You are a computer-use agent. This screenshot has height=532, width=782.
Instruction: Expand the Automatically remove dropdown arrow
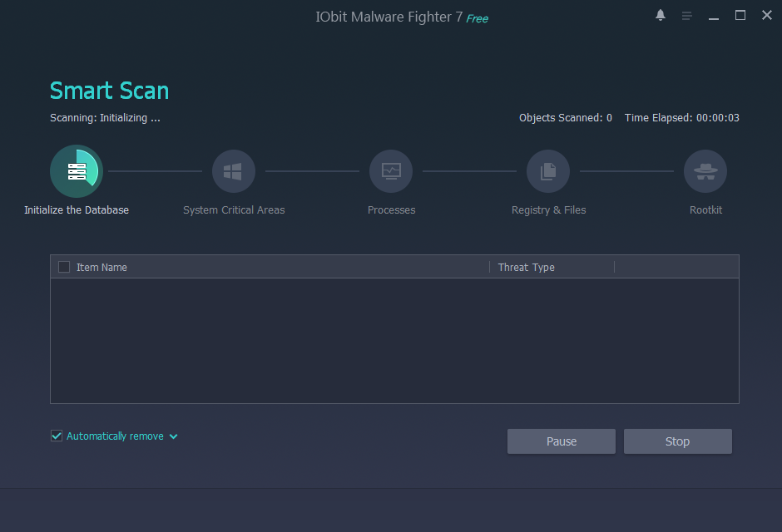pyautogui.click(x=174, y=436)
